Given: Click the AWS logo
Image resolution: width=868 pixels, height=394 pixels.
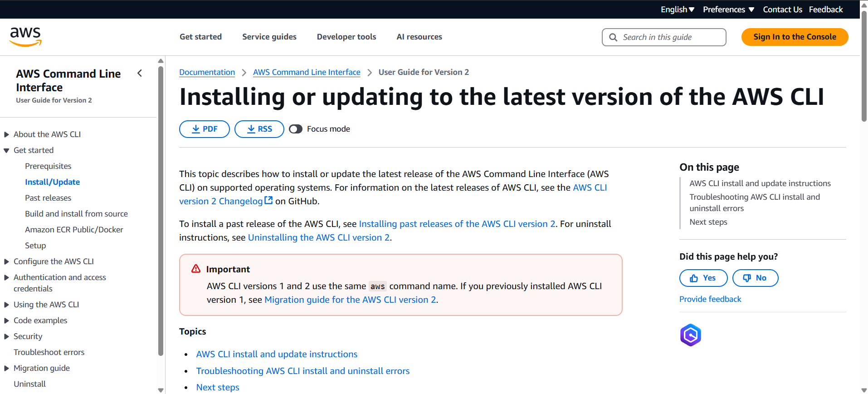Looking at the screenshot, I should (25, 37).
